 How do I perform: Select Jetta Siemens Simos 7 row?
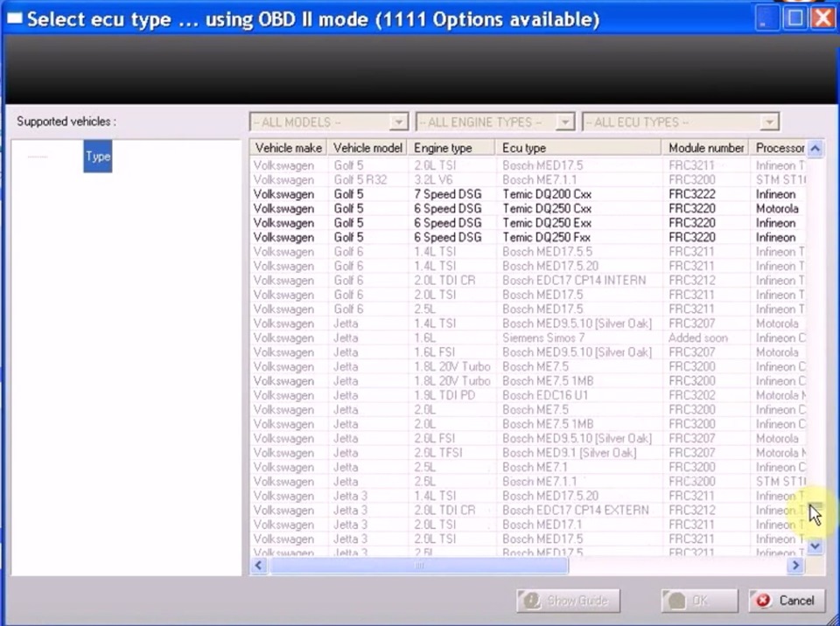[528, 337]
